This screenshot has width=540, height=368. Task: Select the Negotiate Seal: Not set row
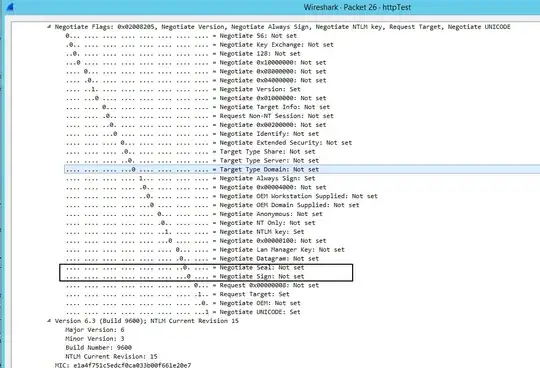(185, 267)
